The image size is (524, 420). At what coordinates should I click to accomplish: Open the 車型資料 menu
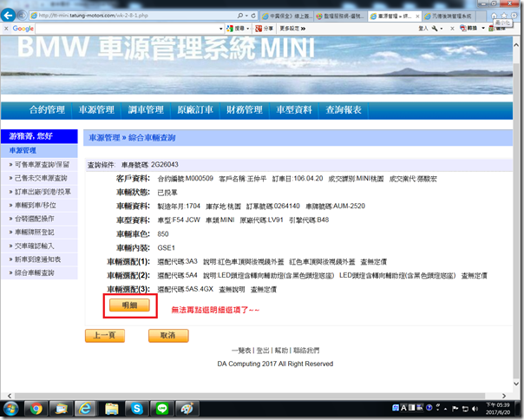(x=294, y=110)
